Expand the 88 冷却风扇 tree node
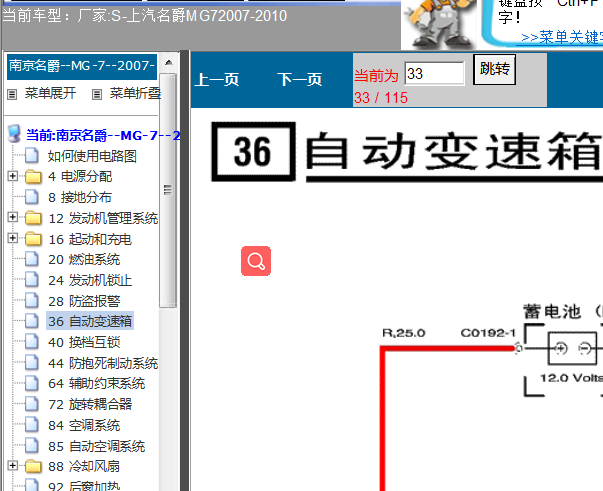603x491 pixels. point(12,466)
